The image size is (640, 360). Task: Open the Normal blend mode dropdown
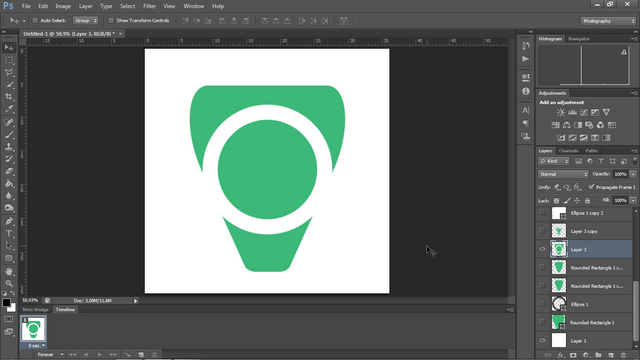coord(563,174)
